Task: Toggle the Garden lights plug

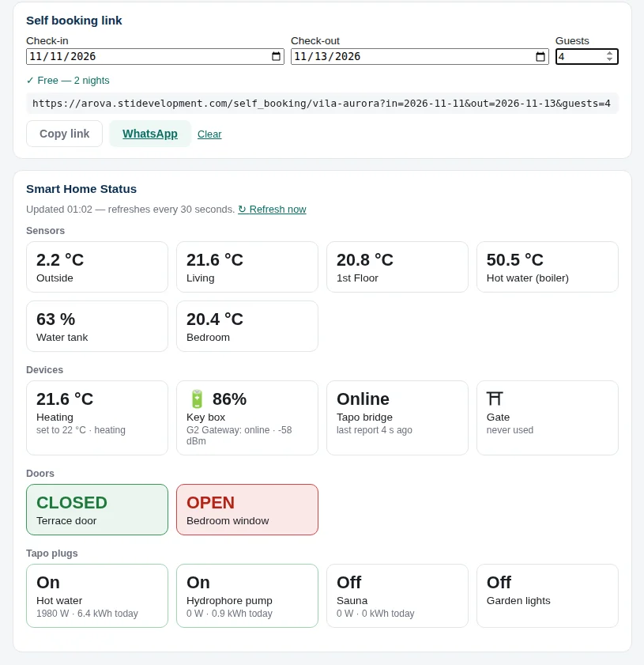Action: (548, 595)
